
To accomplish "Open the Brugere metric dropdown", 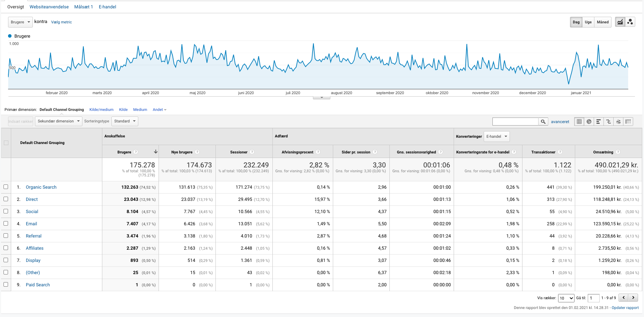I will [20, 22].
